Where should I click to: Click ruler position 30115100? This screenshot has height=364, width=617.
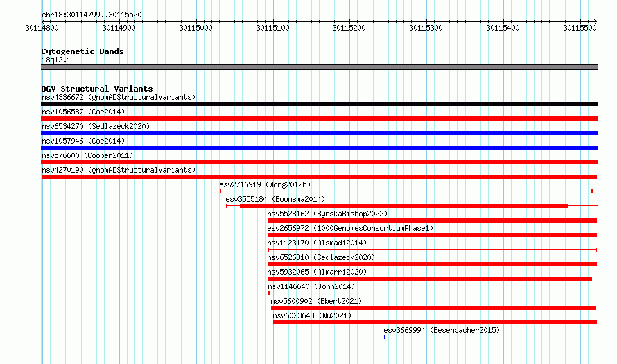(x=272, y=28)
